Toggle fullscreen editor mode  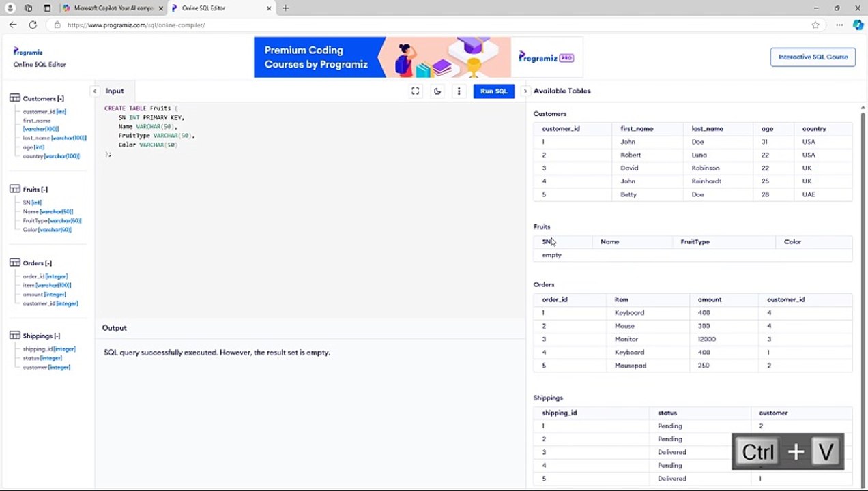click(x=415, y=91)
